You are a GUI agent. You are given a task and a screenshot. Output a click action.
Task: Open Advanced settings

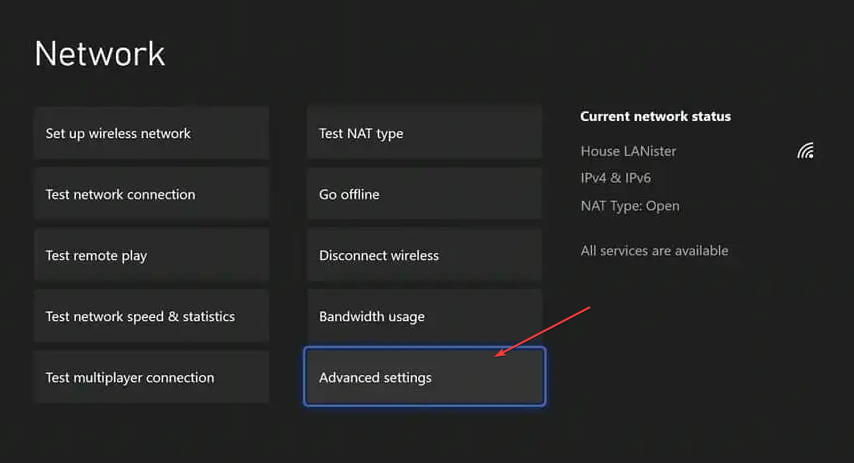click(x=424, y=377)
